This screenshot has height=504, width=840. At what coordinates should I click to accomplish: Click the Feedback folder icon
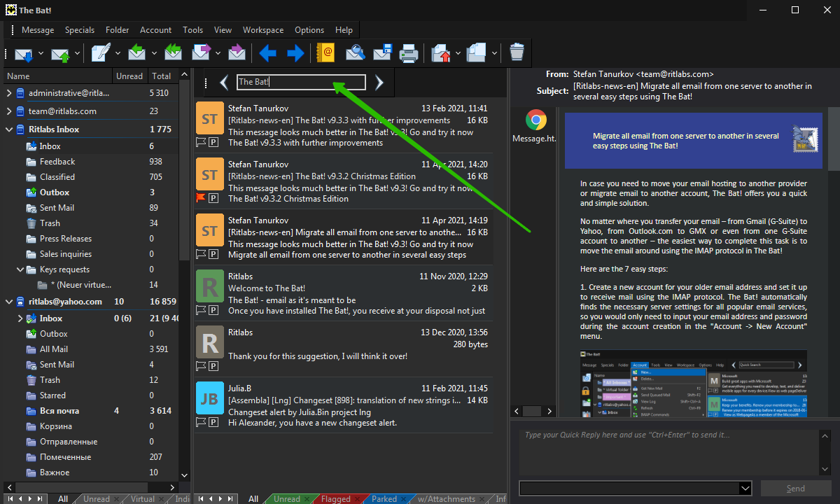[31, 162]
